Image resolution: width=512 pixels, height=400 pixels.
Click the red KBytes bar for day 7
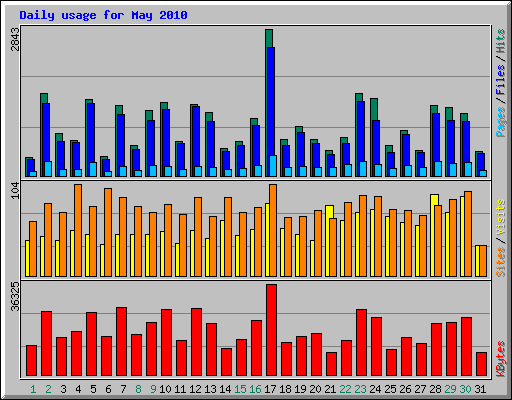[x=121, y=342]
